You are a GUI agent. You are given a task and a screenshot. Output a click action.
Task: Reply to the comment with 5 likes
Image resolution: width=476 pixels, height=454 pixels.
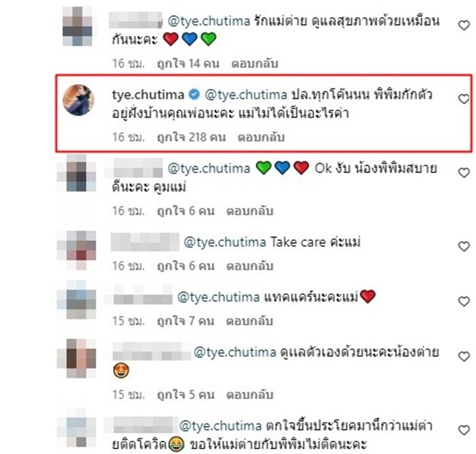point(250,395)
